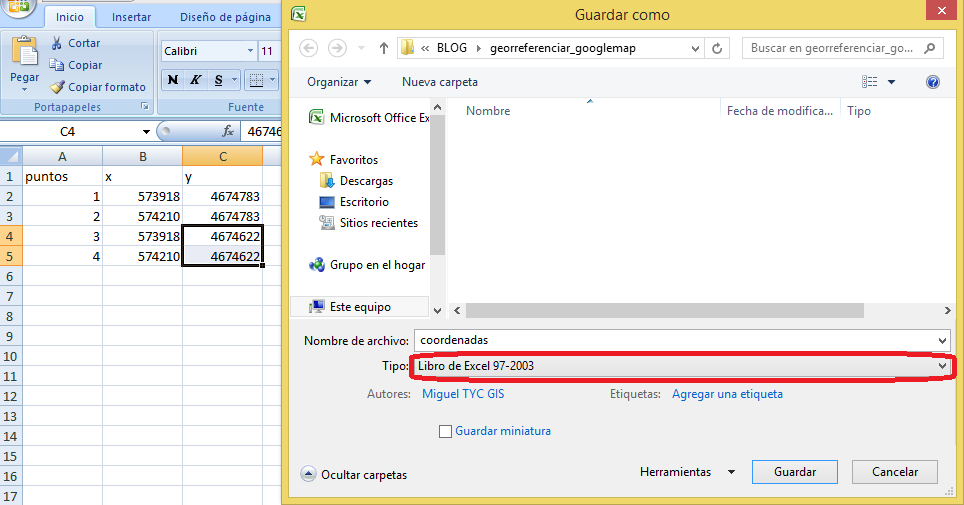Image resolution: width=964 pixels, height=505 pixels.
Task: Select Favoritos in navigation pane
Action: [344, 159]
